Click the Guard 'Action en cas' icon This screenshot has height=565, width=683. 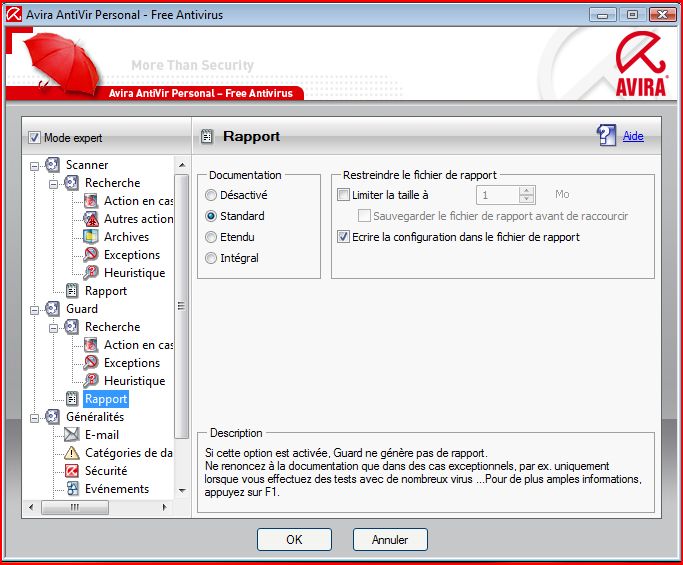click(91, 345)
